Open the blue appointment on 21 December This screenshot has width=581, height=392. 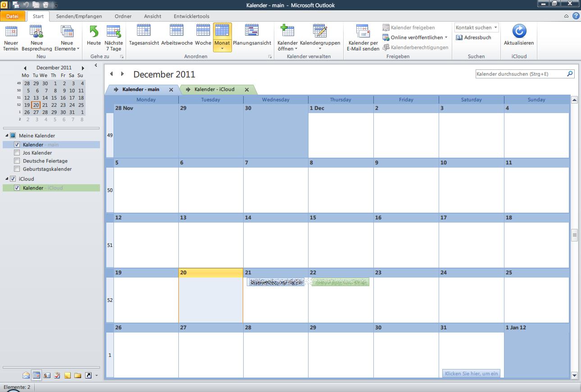(x=276, y=282)
